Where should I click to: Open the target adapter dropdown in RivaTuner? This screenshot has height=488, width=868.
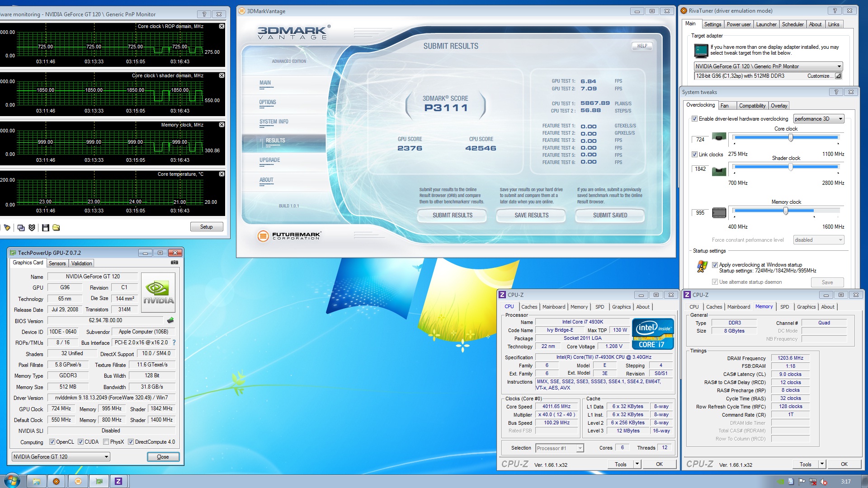tap(768, 66)
